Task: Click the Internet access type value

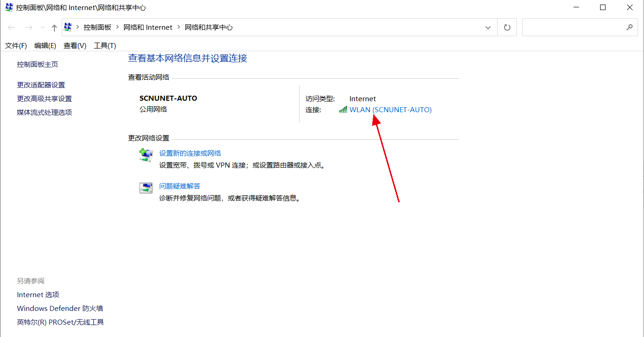Action: point(363,99)
